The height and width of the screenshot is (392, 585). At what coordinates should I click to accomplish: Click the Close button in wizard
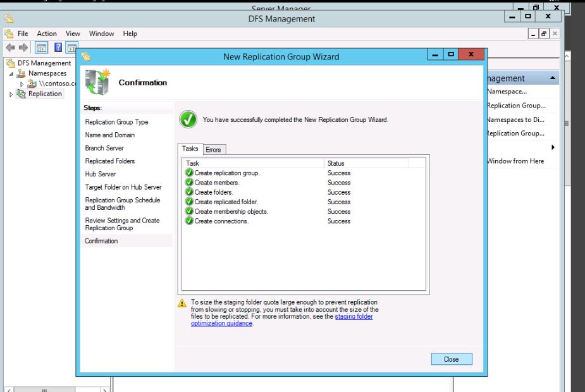[451, 359]
